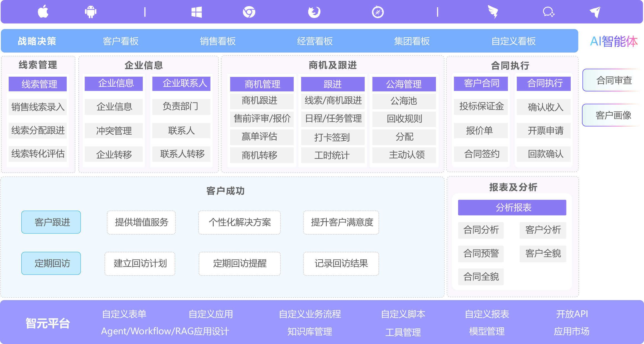Click the Safari compass icon
644x344 pixels.
pos(378,12)
